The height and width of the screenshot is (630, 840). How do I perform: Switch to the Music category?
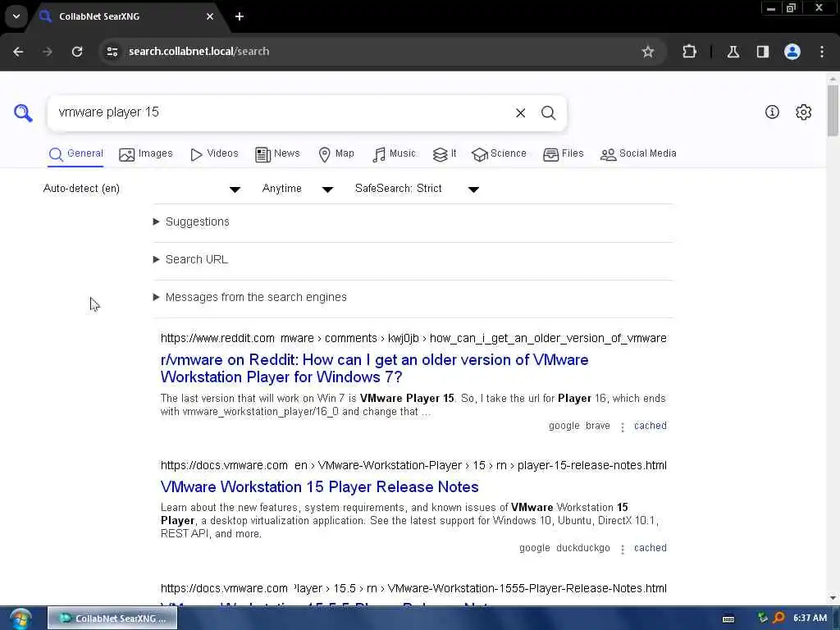pos(394,153)
